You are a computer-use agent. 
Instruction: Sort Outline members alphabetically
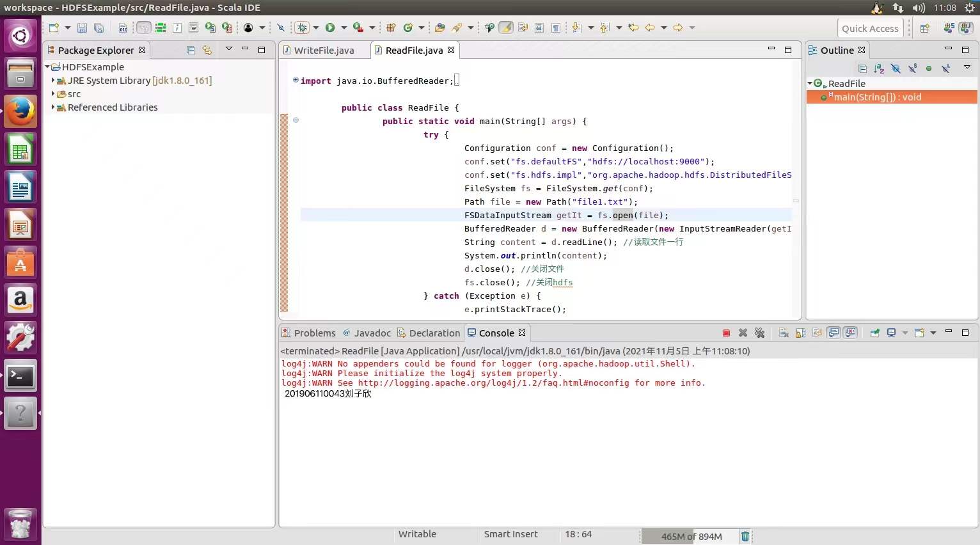(x=879, y=68)
